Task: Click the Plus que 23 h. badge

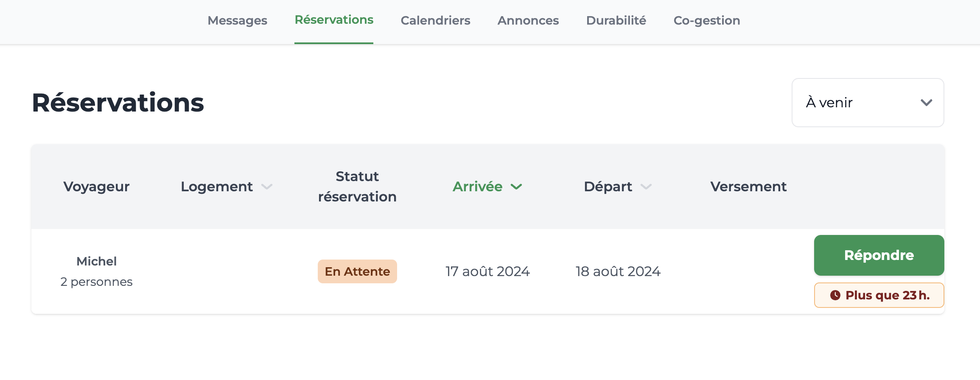Action: pyautogui.click(x=879, y=295)
